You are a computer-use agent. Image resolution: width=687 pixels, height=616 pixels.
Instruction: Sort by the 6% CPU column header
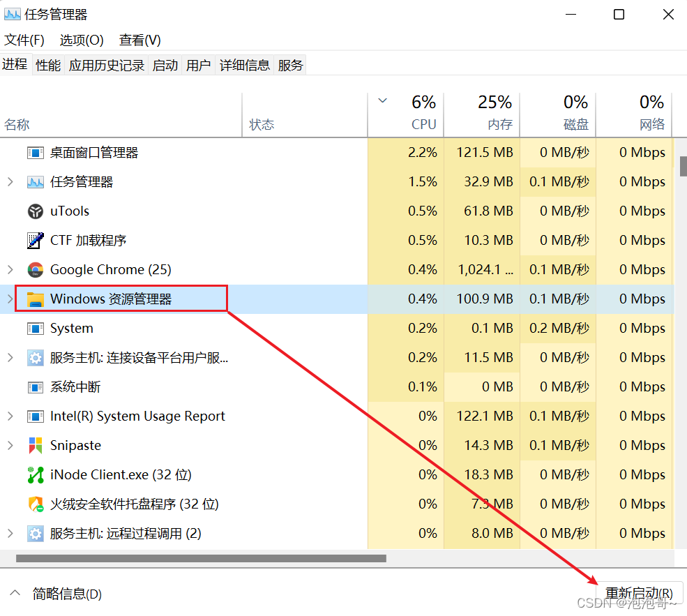(x=406, y=115)
